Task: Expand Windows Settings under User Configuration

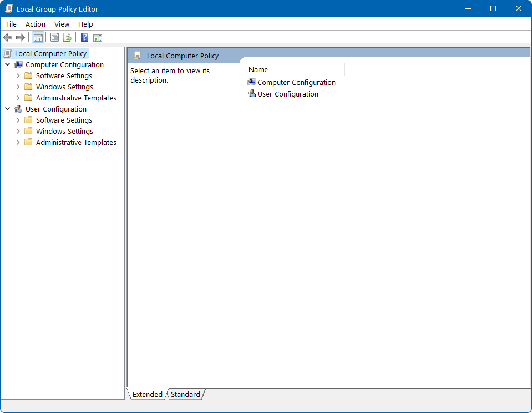Action: point(18,131)
